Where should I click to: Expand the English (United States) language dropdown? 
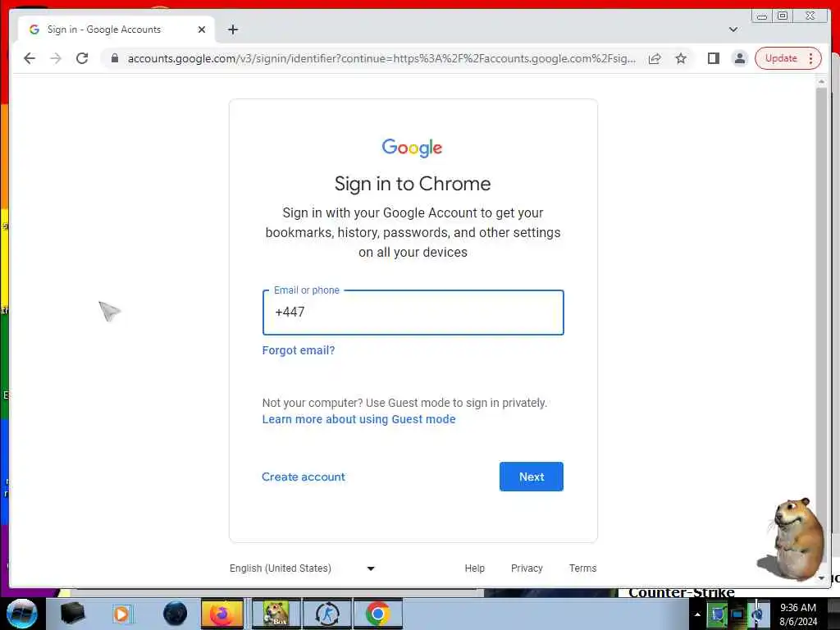[302, 568]
